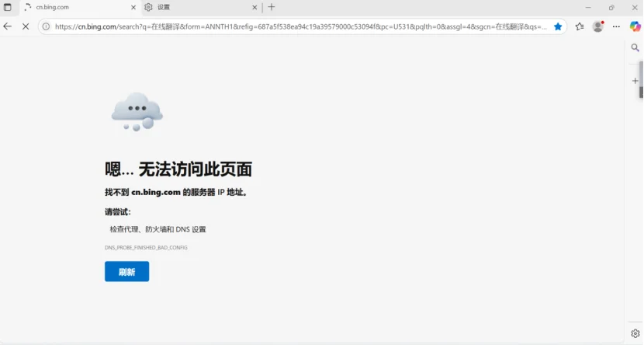Toggle the favorite star for this page
The image size is (644, 345).
[558, 26]
